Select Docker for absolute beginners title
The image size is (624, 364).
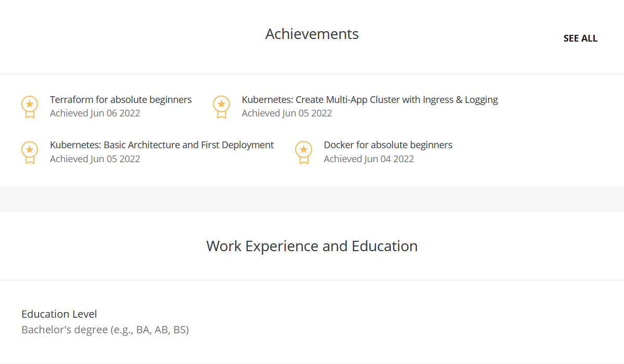[388, 145]
